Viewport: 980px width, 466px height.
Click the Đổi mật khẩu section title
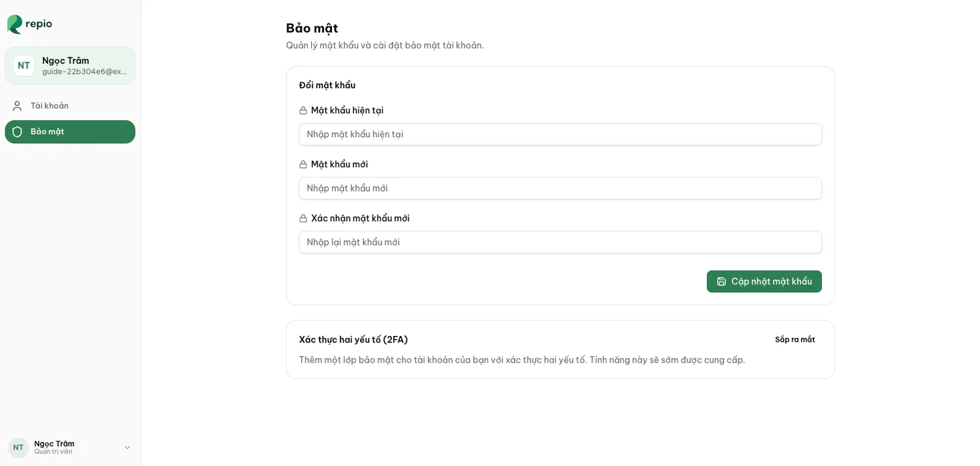(x=327, y=86)
